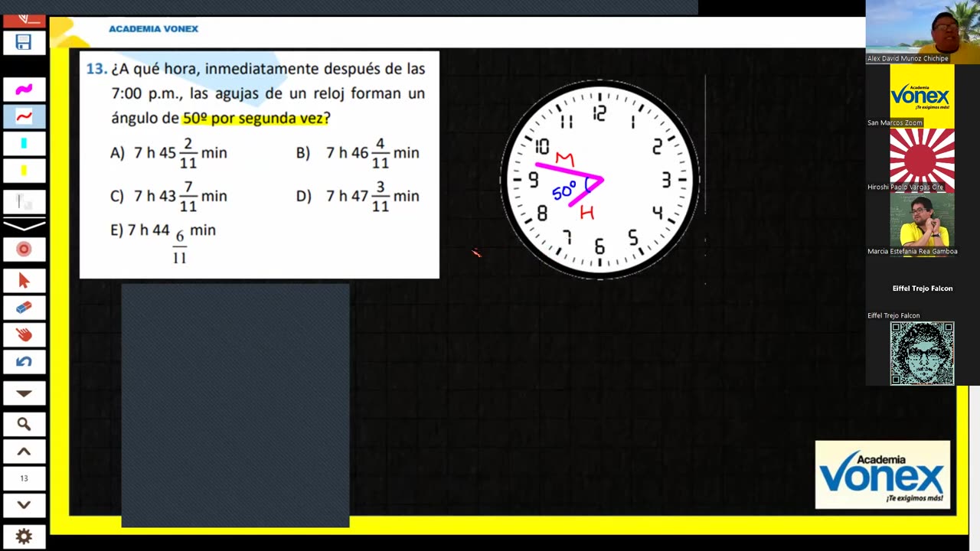980x551 pixels.
Task: Click the ACADEMIA VONEX header text
Action: click(153, 29)
